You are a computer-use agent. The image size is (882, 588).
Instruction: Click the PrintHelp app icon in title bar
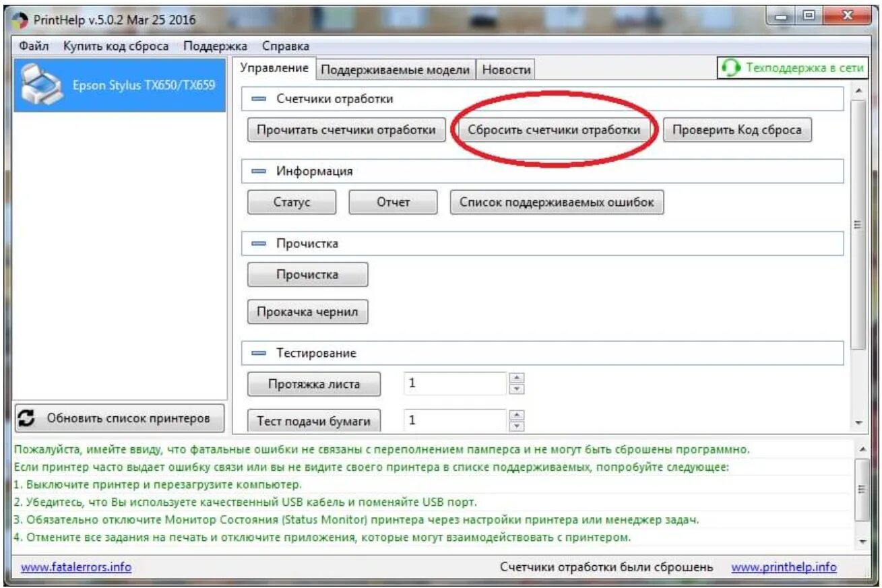point(22,20)
